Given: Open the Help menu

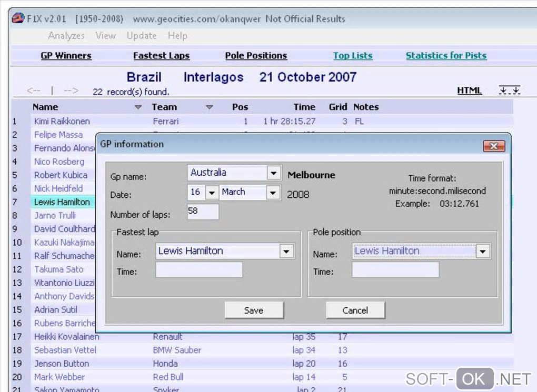Looking at the screenshot, I should [x=177, y=36].
